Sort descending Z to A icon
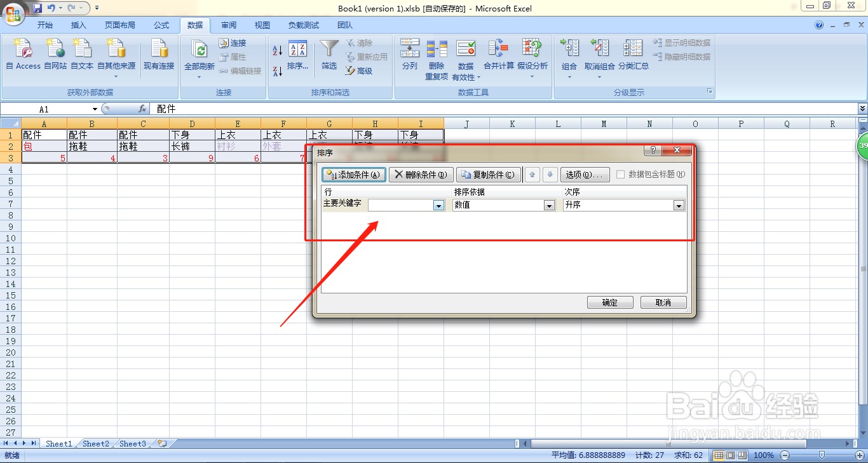Screen dimensions: 868x463 277,71
